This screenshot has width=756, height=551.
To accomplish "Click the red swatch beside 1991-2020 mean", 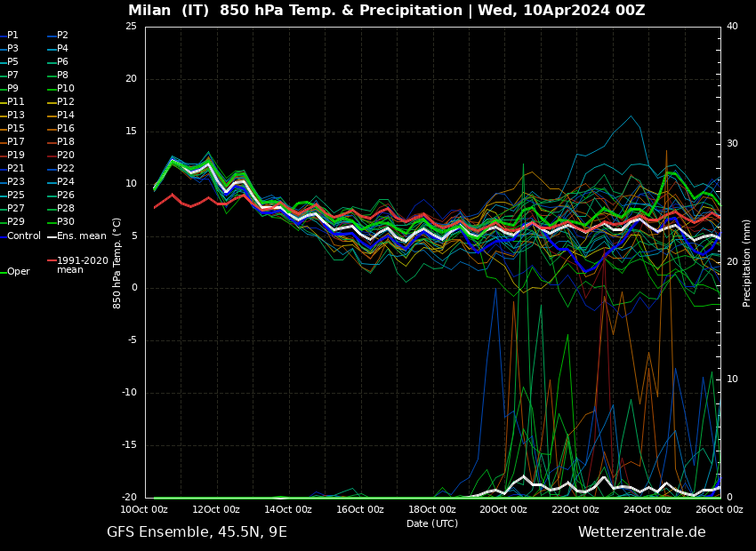I will tap(52, 261).
